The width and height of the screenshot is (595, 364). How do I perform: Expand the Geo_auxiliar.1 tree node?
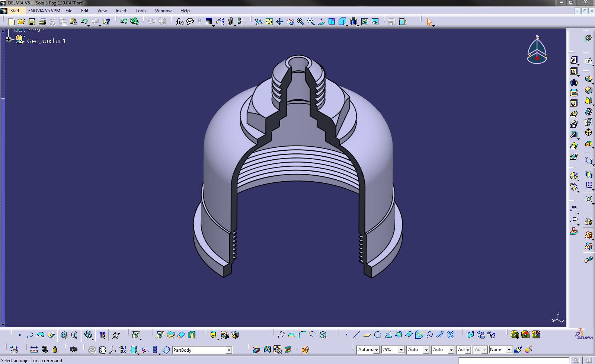[x=9, y=39]
